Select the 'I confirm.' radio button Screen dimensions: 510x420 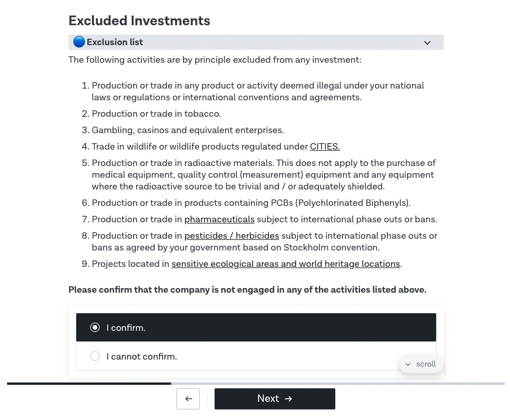click(x=95, y=327)
